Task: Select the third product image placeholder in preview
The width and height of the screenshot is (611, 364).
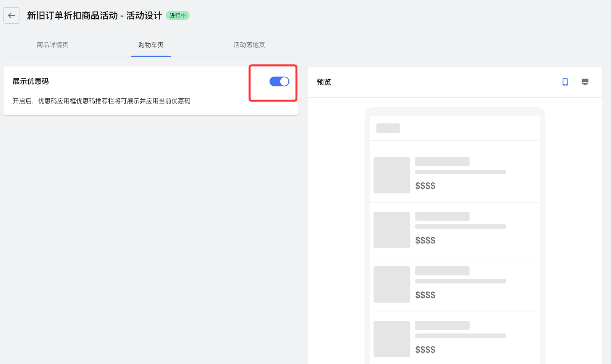Action: [x=391, y=284]
